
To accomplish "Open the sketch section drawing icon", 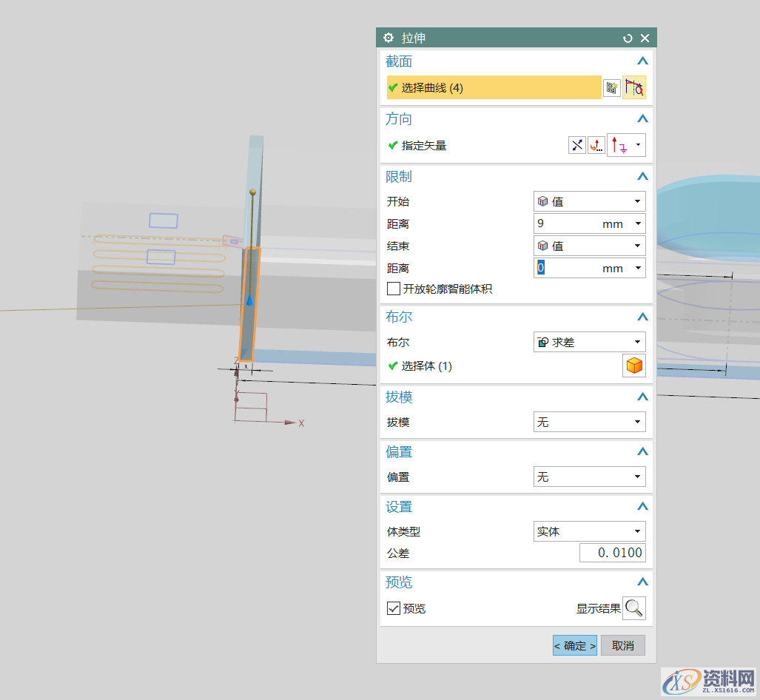I will point(612,87).
